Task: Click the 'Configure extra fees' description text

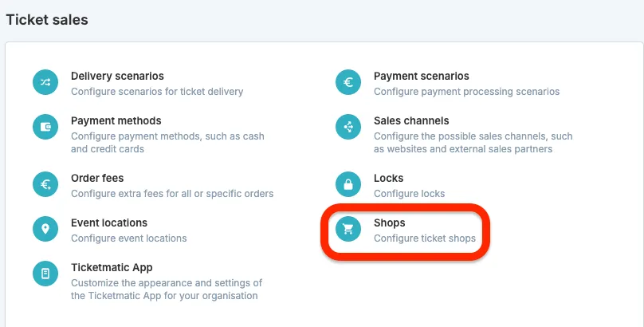Action: click(x=172, y=194)
